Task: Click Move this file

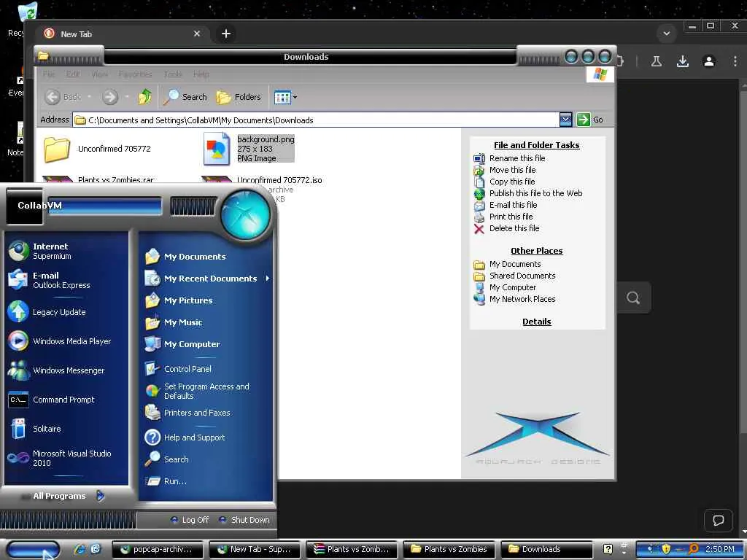Action: pos(512,169)
